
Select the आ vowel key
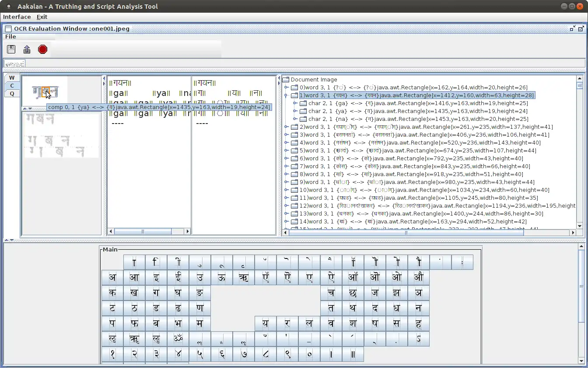[134, 277]
